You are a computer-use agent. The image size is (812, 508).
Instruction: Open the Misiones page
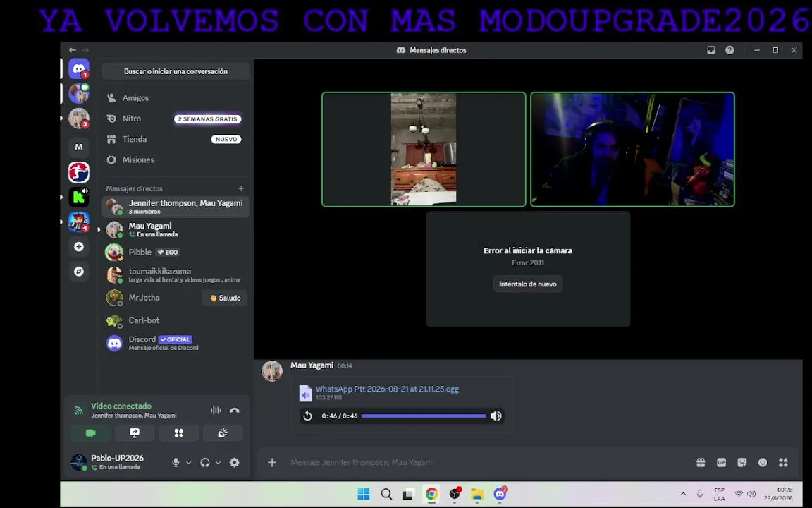pos(176,160)
